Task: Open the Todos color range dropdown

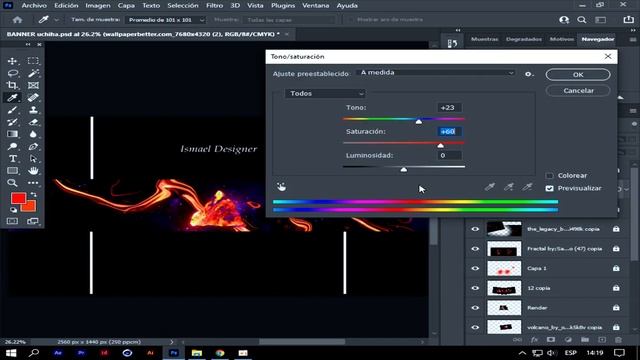Action: (x=325, y=93)
